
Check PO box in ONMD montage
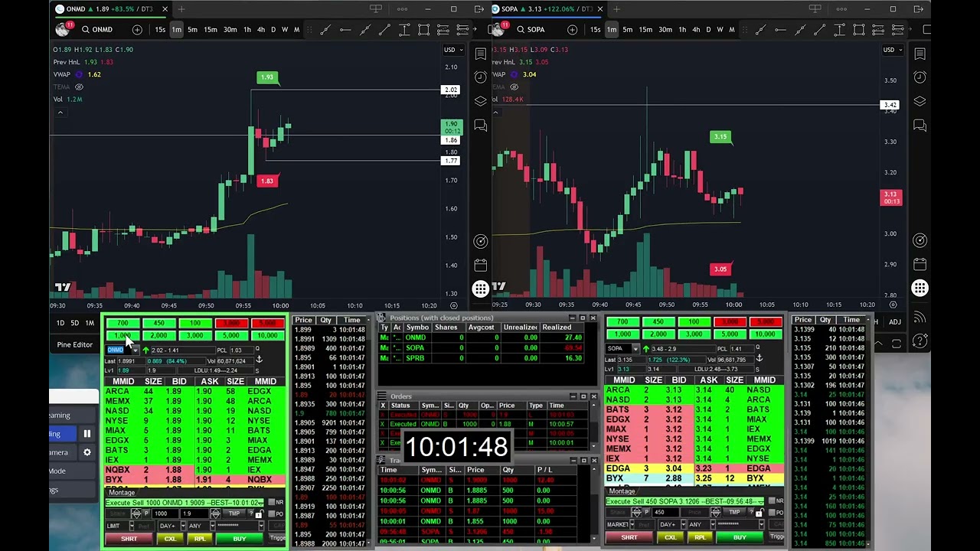coord(271,514)
